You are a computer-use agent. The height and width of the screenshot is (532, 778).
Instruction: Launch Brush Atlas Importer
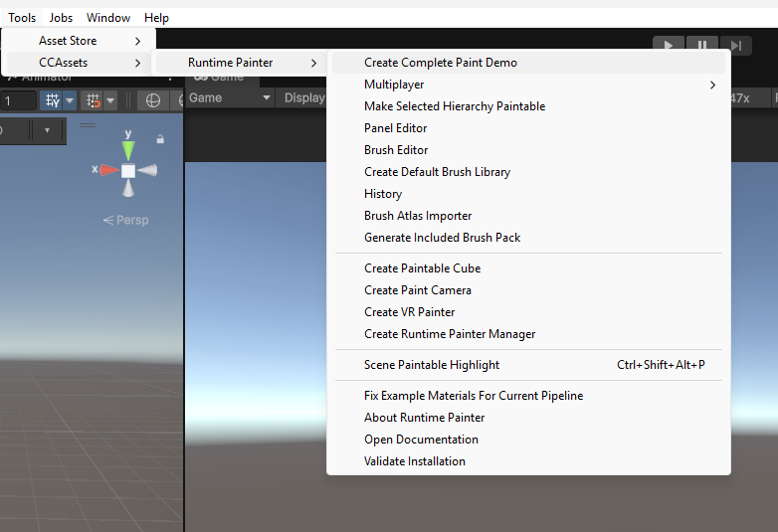(x=528, y=216)
